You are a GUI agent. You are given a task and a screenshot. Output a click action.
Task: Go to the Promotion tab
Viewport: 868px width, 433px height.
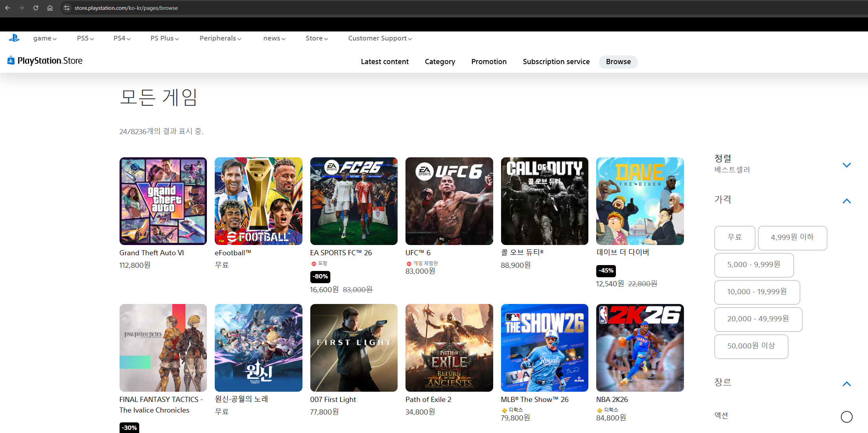pyautogui.click(x=489, y=62)
